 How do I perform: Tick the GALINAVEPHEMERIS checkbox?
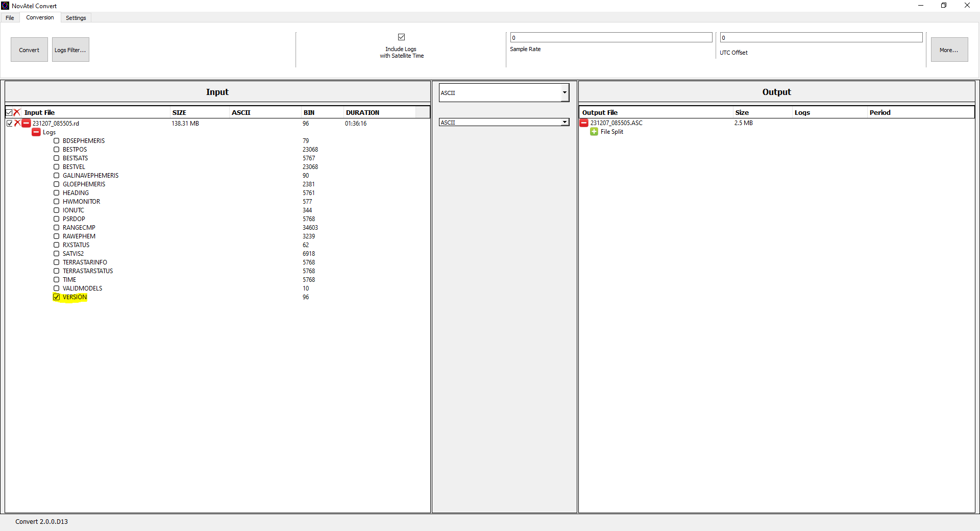(x=57, y=176)
